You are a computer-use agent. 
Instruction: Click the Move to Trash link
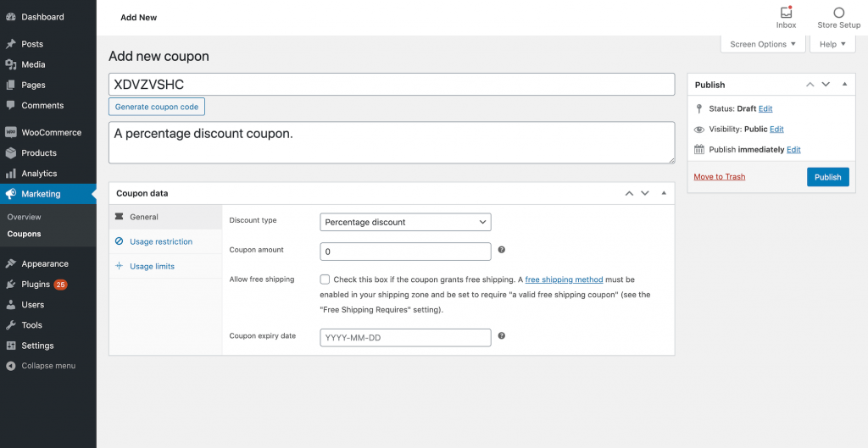tap(719, 177)
